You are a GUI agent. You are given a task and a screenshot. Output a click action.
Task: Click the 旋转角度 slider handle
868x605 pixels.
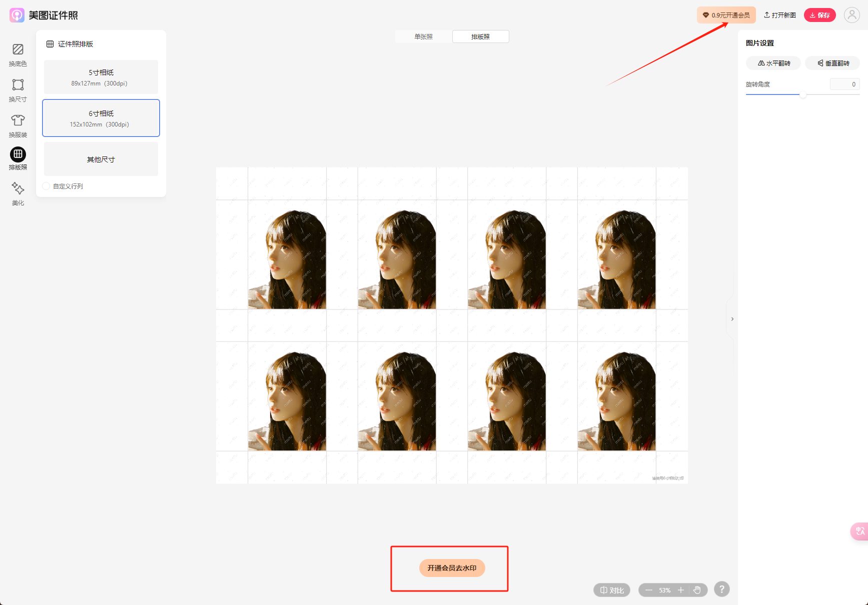[803, 94]
